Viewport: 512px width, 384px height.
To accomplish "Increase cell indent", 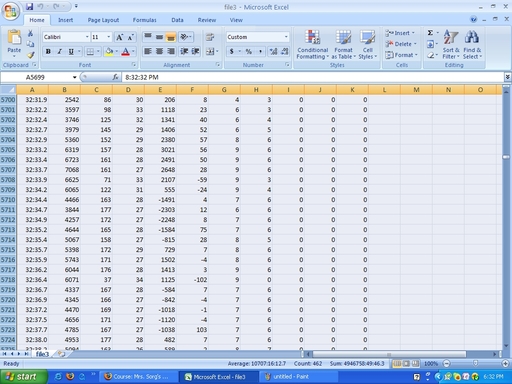I will (195, 51).
